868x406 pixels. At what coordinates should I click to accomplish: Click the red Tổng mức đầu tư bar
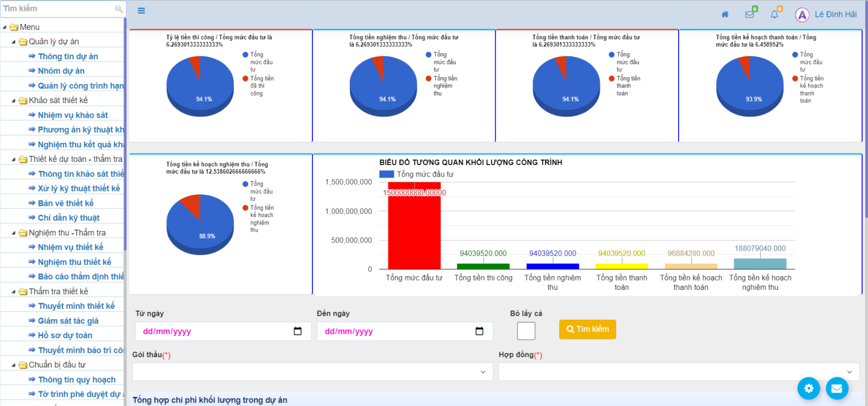coord(414,228)
